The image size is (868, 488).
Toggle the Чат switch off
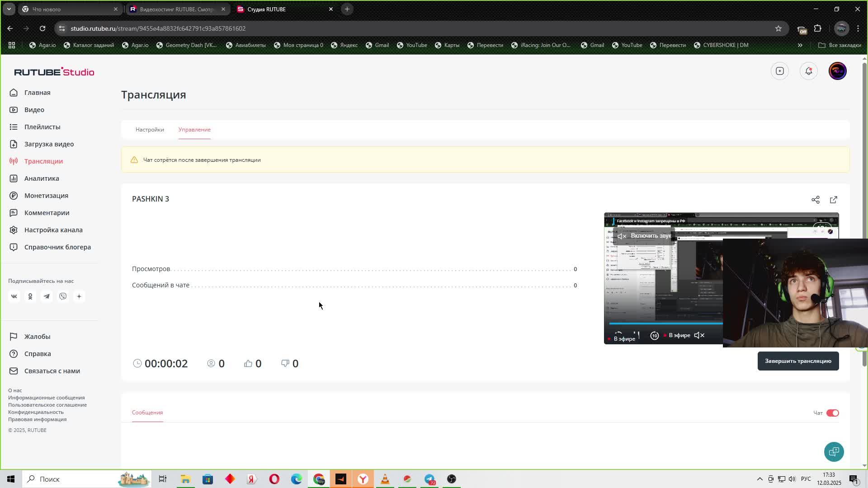point(832,413)
